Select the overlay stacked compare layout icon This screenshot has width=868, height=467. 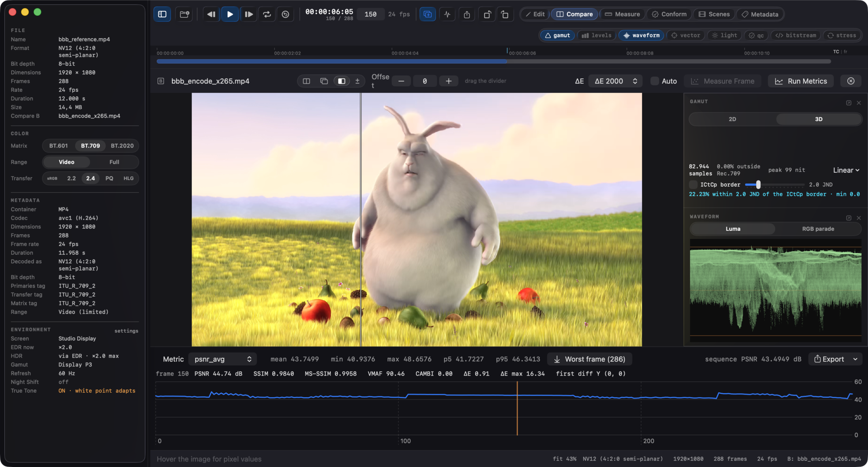tap(324, 81)
